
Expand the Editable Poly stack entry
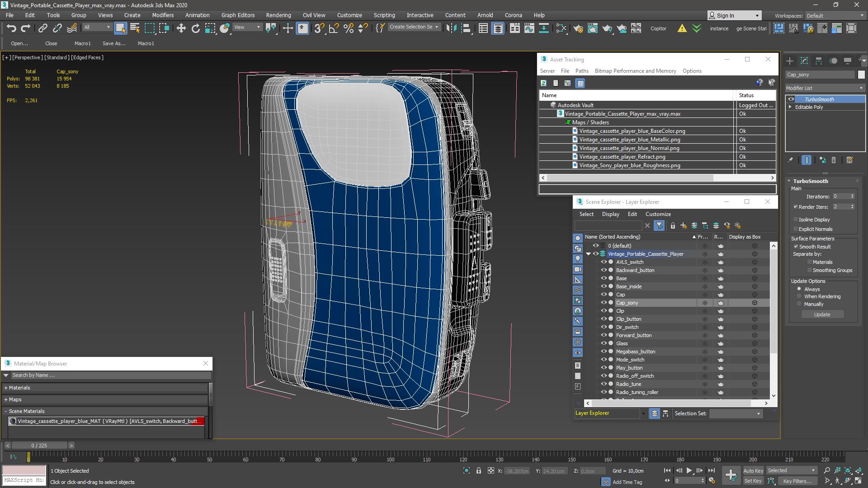(x=790, y=107)
